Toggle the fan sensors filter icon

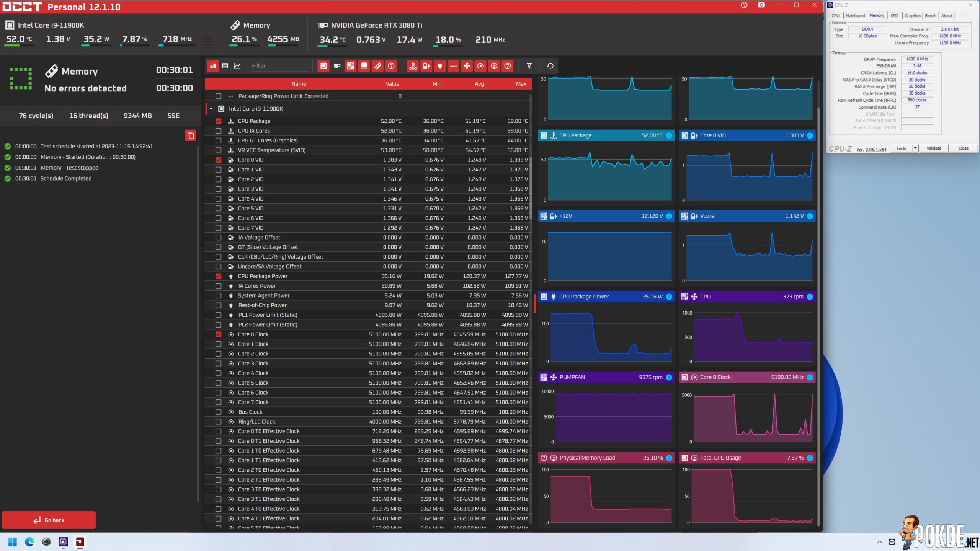(467, 66)
